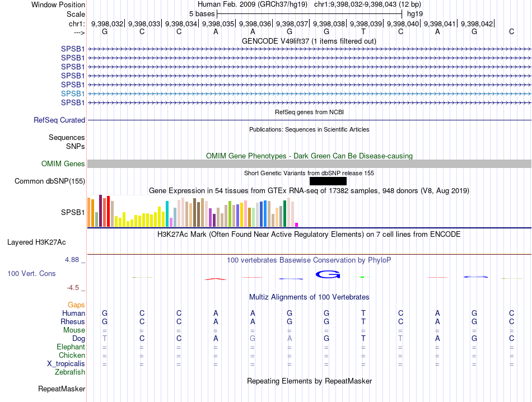The height and width of the screenshot is (402, 532).
Task: Open the light-blue SPSB1 transcript label
Action: click(73, 94)
